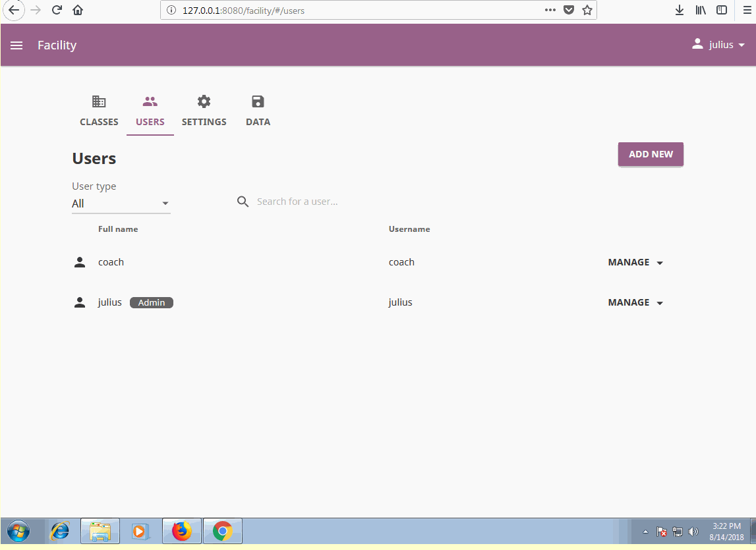Save page to Pocket

[x=569, y=10]
